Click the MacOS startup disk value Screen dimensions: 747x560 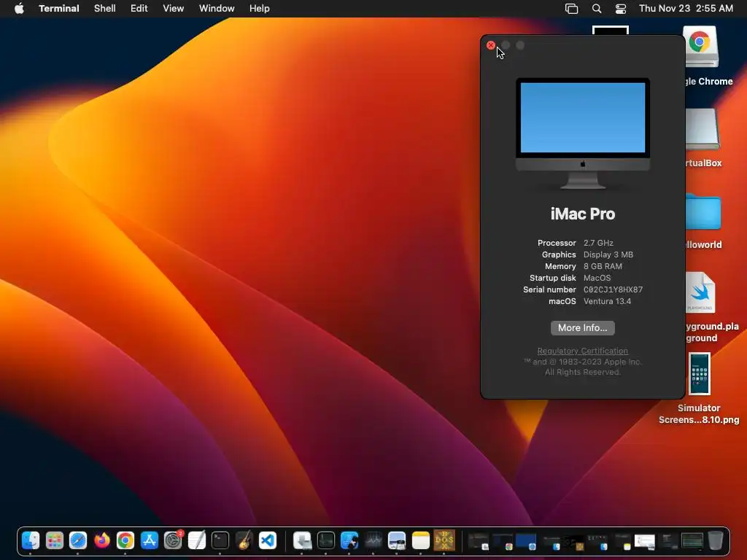coord(597,278)
